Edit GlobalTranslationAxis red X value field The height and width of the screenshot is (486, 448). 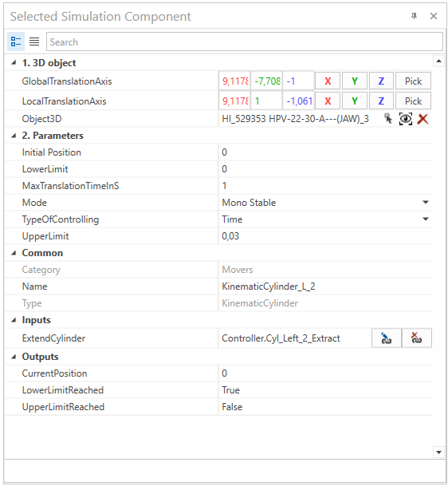pos(234,81)
